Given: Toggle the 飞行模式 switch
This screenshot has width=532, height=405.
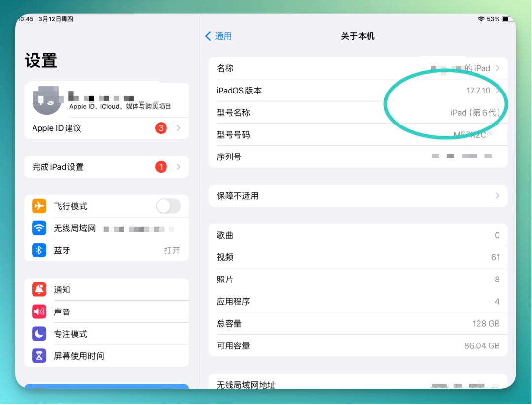Looking at the screenshot, I should (168, 206).
